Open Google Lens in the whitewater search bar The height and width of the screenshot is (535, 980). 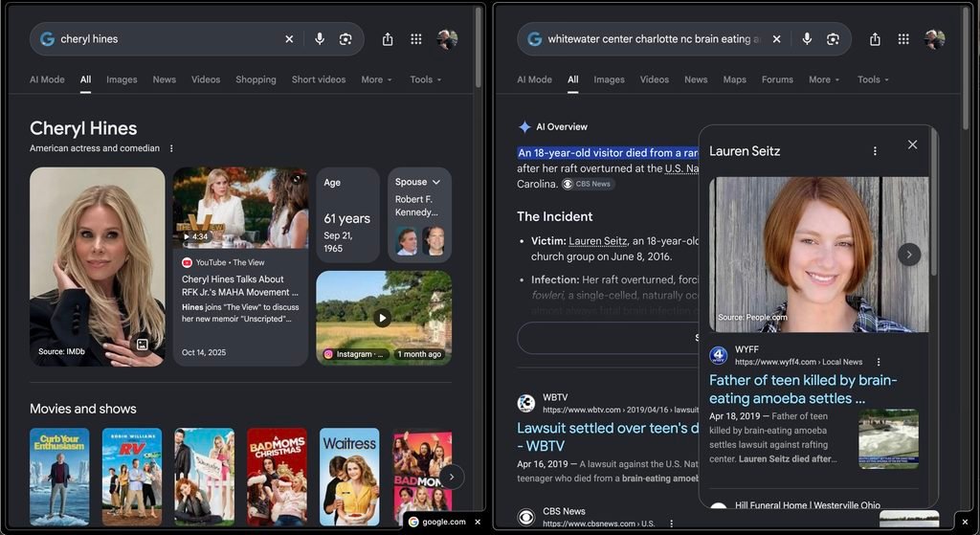833,38
